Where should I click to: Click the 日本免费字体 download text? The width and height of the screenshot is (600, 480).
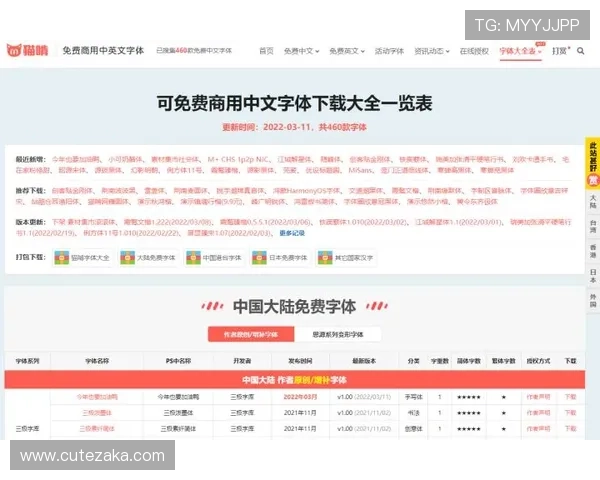(288, 258)
